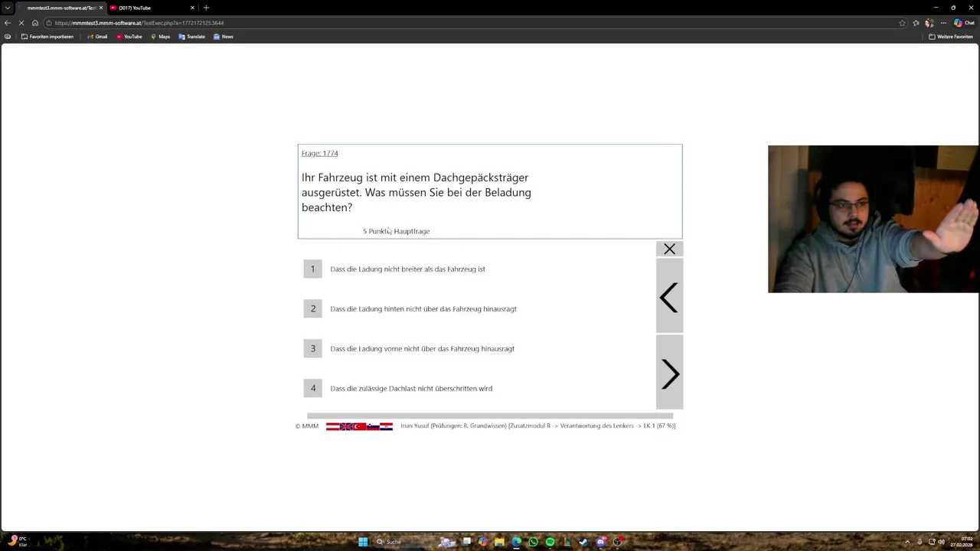The width and height of the screenshot is (980, 551).
Task: Open the Translate bookmark
Action: 191,37
